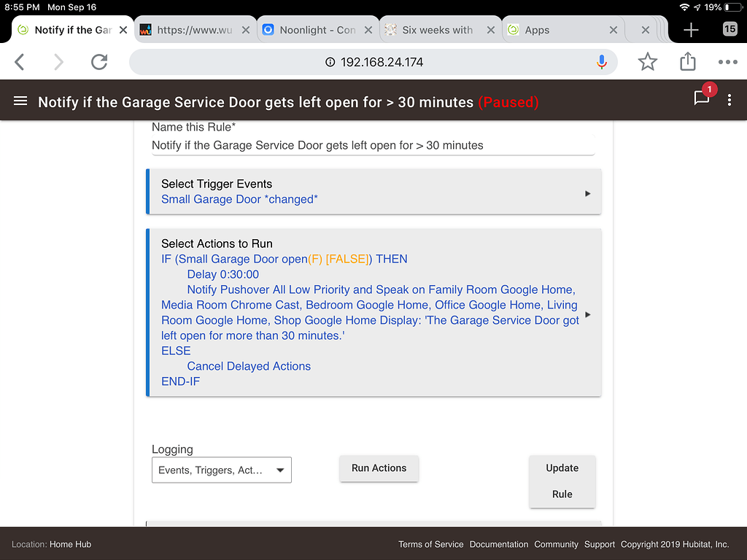This screenshot has width=747, height=560.
Task: Close the 'Six weeks with' tab
Action: (x=491, y=30)
